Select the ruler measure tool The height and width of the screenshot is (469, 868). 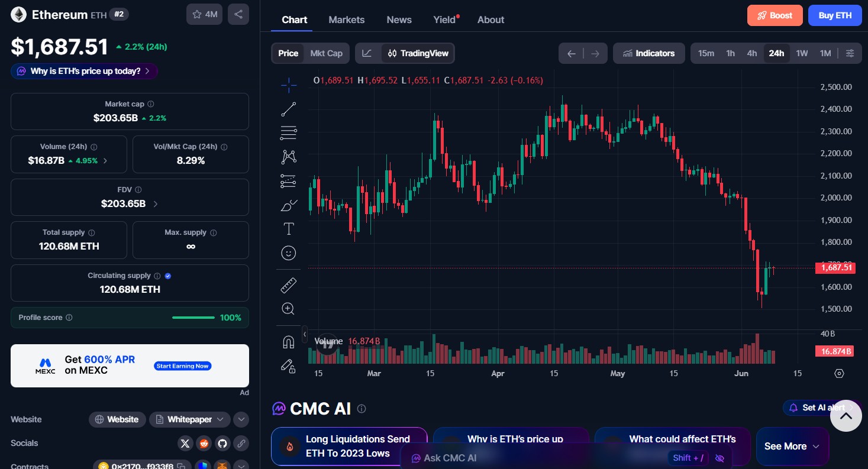(x=289, y=286)
